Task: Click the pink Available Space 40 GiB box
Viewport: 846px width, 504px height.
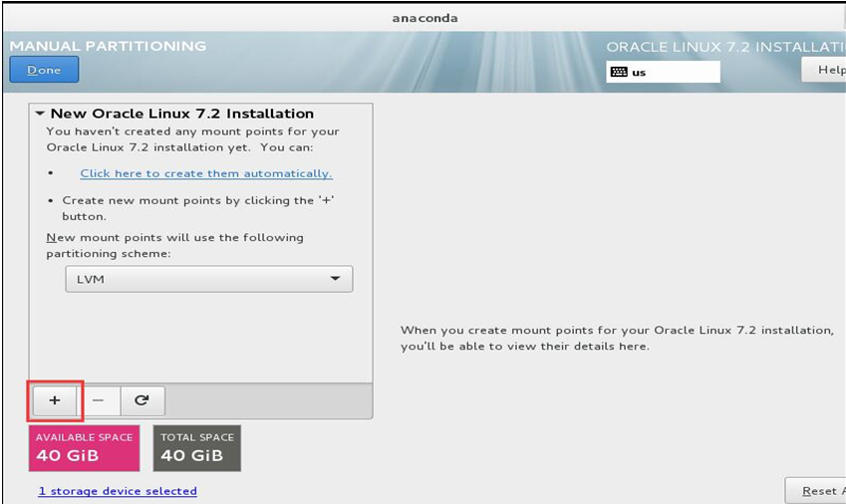Action: point(84,448)
